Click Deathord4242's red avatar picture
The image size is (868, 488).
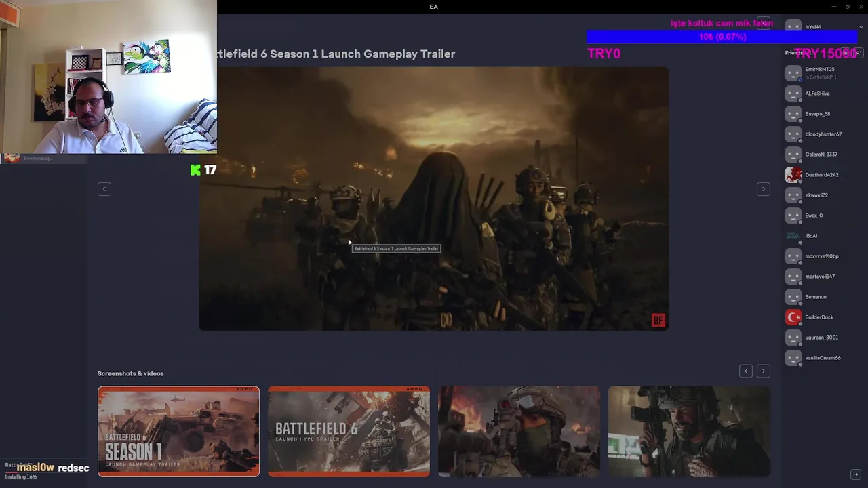click(793, 175)
